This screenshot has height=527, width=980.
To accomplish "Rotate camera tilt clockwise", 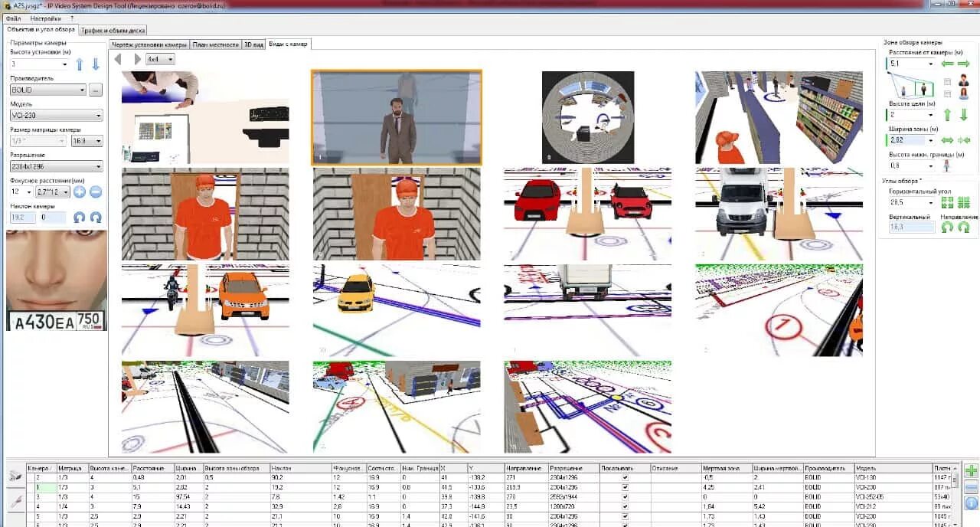I will point(96,218).
